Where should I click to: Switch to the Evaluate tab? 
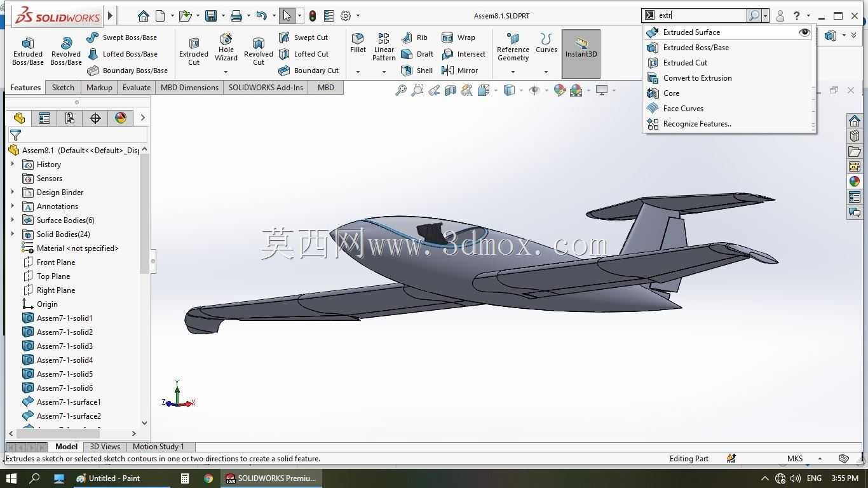[x=137, y=88]
